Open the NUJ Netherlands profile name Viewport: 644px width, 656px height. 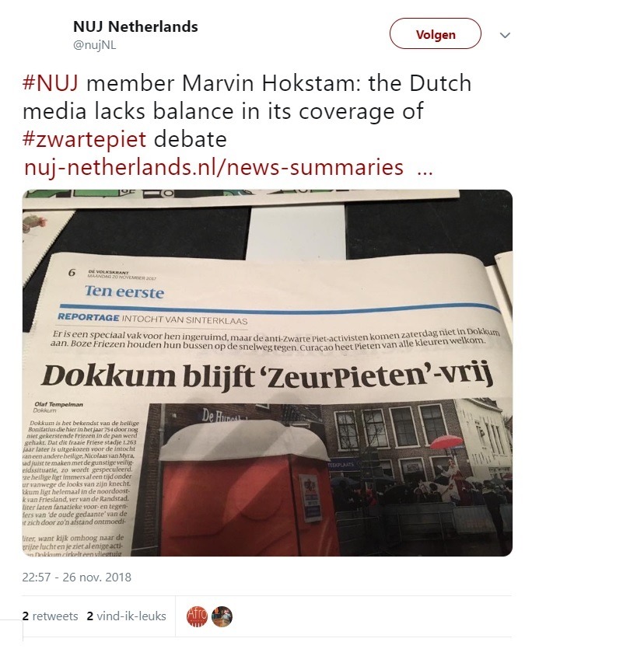(135, 26)
